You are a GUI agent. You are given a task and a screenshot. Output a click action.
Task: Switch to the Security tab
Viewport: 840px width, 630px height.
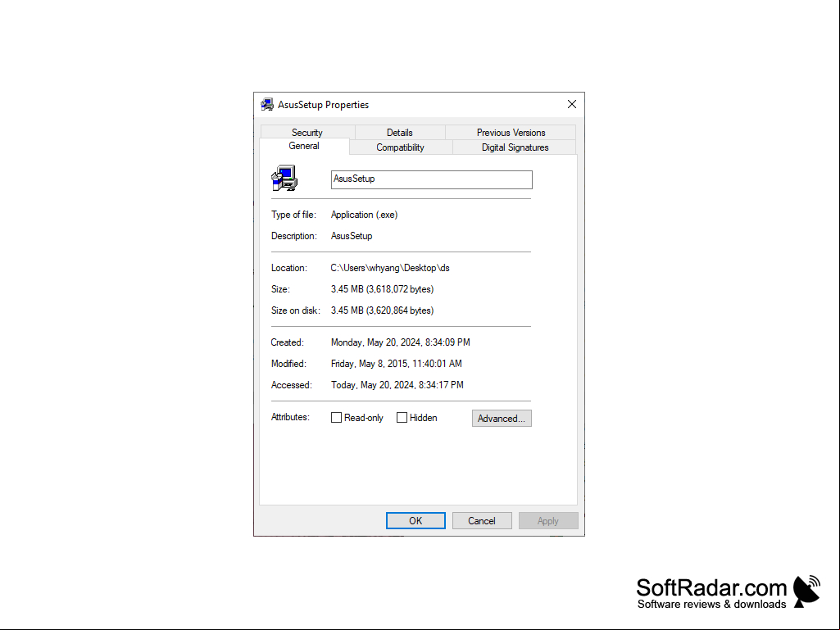(307, 133)
